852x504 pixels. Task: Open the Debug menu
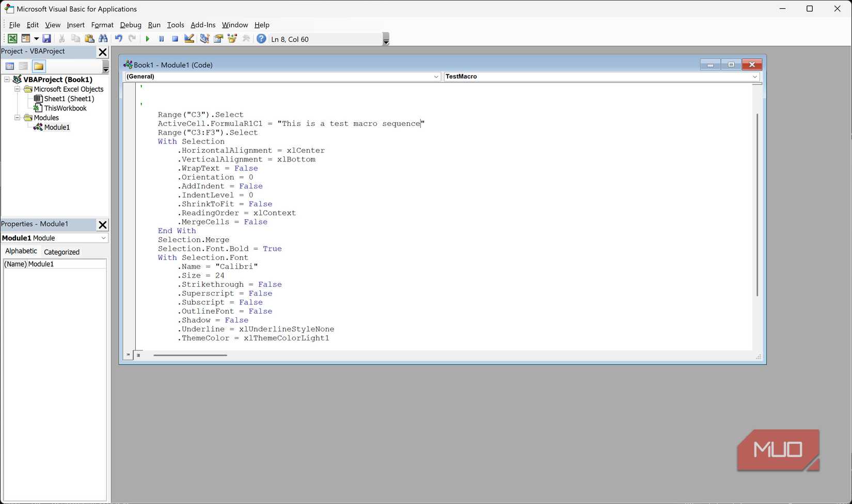coord(130,25)
